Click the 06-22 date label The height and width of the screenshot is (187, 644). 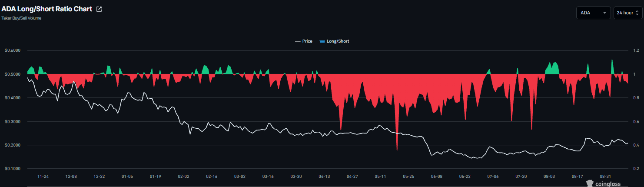(x=465, y=177)
